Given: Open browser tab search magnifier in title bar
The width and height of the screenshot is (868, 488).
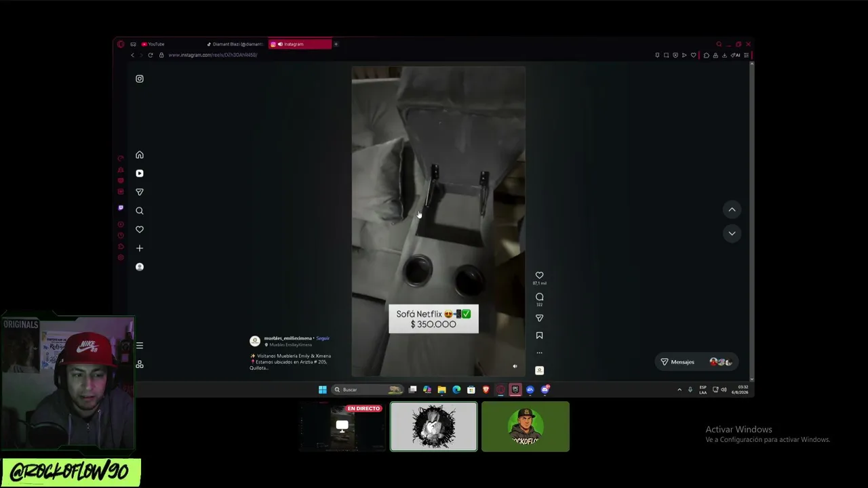Looking at the screenshot, I should 719,44.
